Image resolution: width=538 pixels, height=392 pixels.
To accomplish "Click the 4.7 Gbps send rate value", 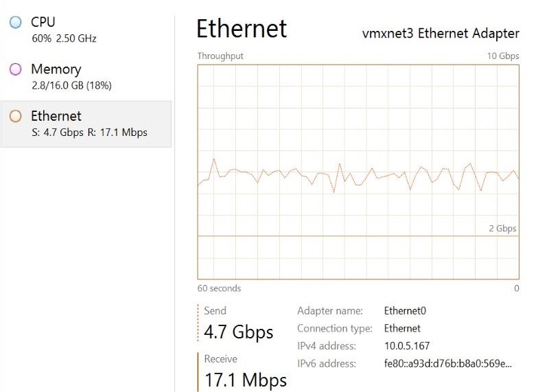I will [239, 332].
